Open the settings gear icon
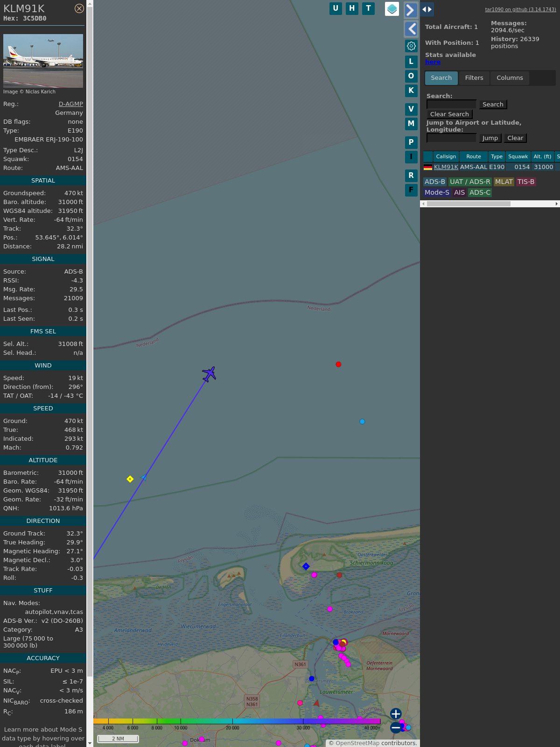Screen dimensions: 560x747 pos(411,46)
